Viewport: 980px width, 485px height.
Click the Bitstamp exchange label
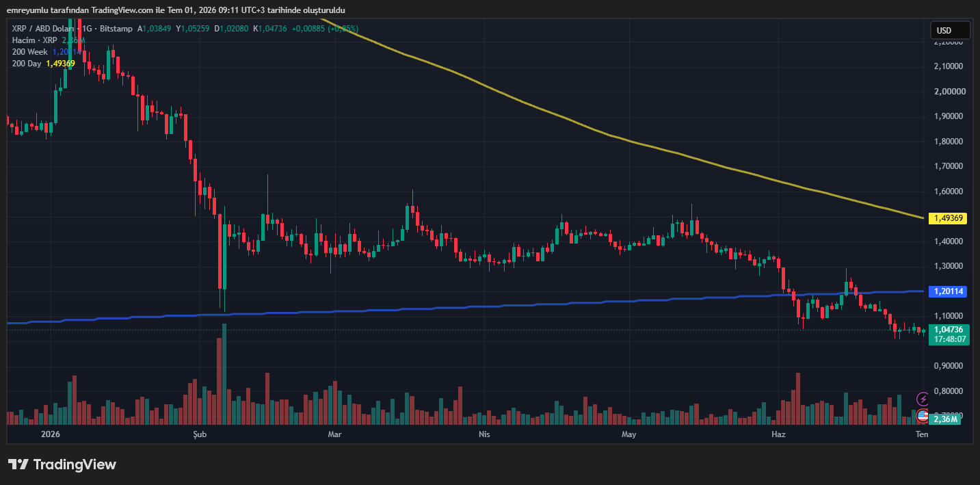[116, 29]
